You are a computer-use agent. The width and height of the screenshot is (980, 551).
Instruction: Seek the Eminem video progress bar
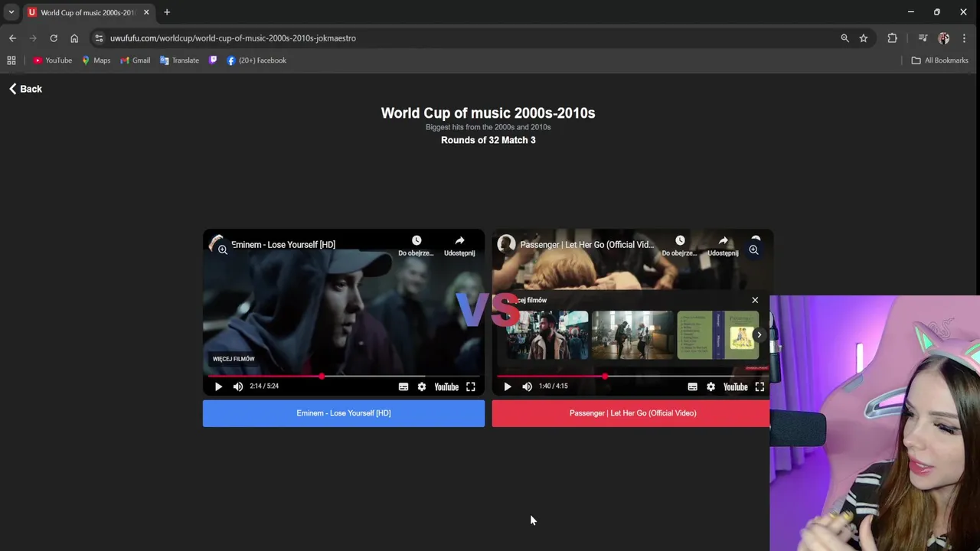pyautogui.click(x=344, y=376)
